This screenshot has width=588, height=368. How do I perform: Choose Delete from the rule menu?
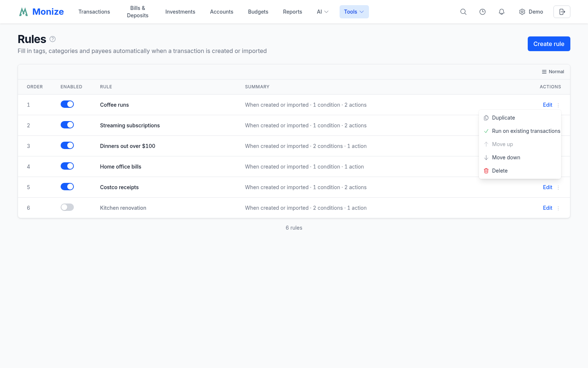[520, 171]
